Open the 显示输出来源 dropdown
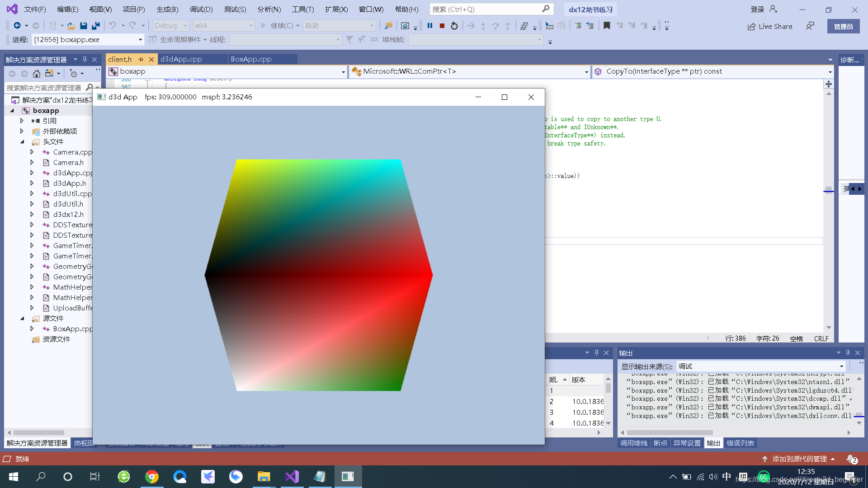 click(841, 366)
